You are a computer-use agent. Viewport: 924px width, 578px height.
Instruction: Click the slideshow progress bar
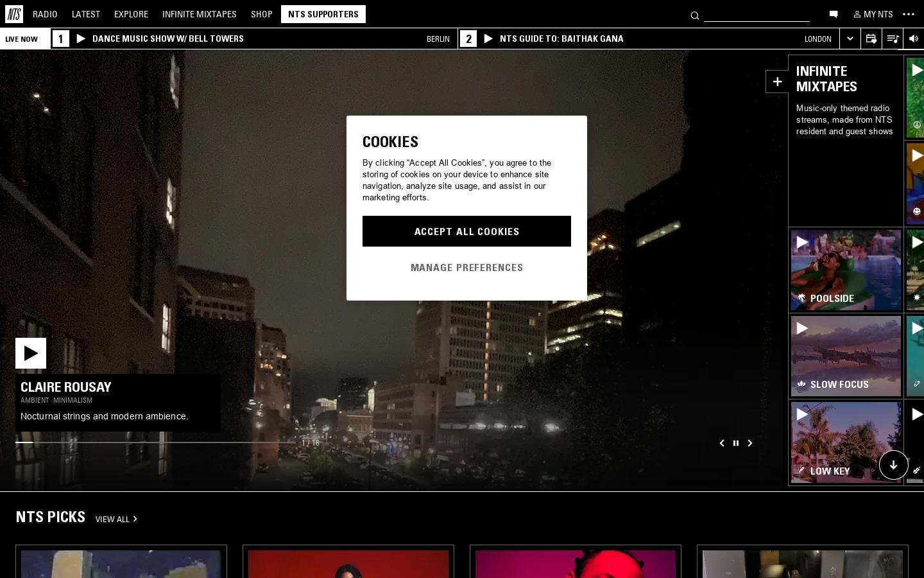coord(155,442)
